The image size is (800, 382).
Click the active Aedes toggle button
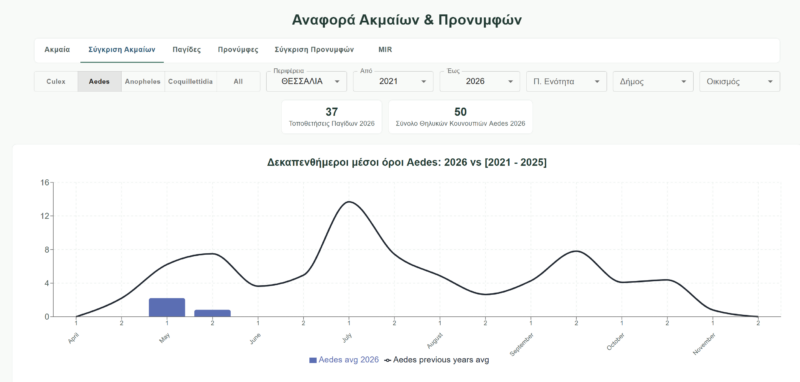point(99,82)
